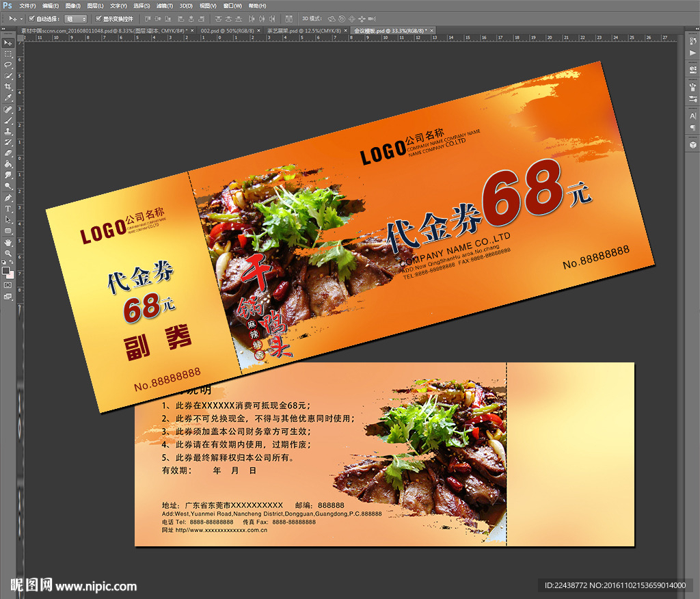Select the Eyedropper tool
Viewport: 700px width, 599px height.
tap(8, 97)
